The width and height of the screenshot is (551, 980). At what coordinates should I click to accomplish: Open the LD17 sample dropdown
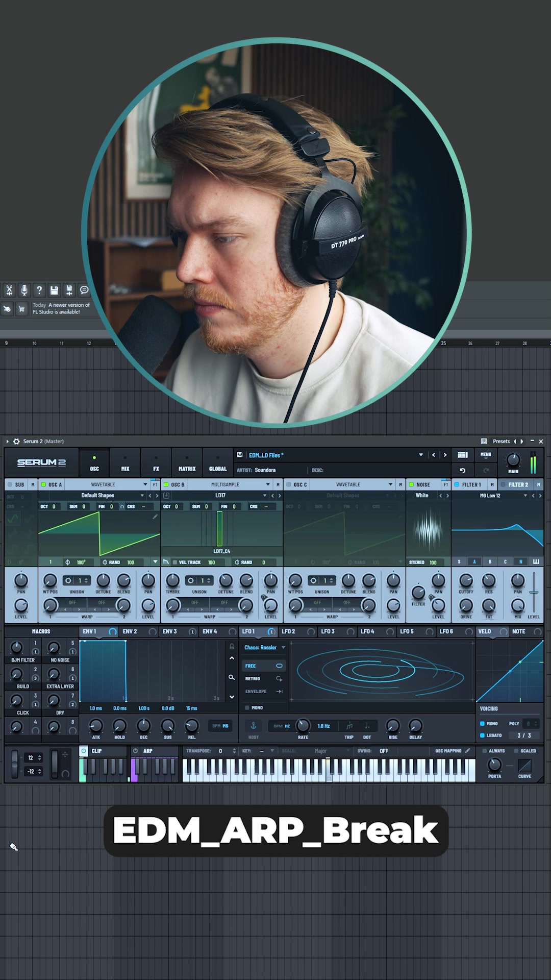click(220, 496)
